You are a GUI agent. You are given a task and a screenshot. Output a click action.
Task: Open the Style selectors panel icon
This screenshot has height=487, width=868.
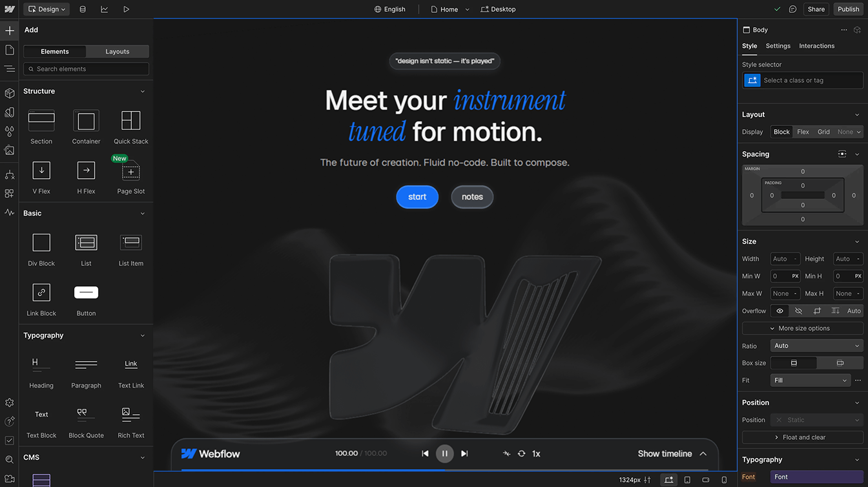point(9,112)
